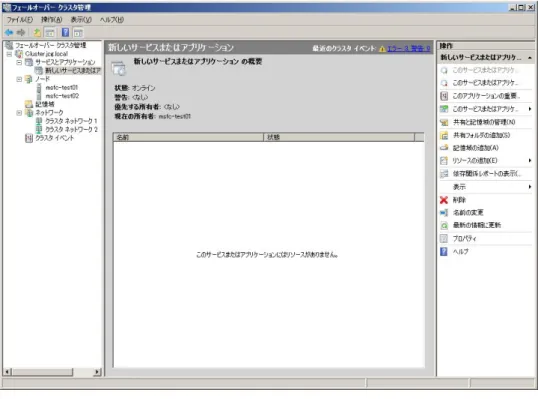The width and height of the screenshot is (538, 399).
Task: Click the second このサービスまたはアプリケ... action without submenu
Action: click(486, 83)
